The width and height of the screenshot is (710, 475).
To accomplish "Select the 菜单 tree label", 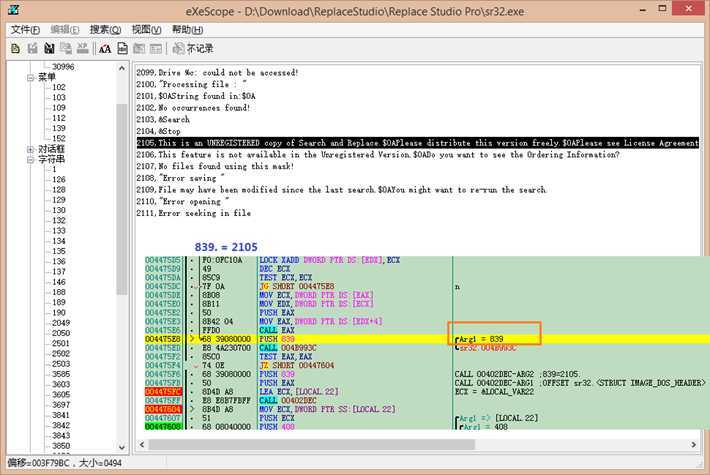I will 47,77.
